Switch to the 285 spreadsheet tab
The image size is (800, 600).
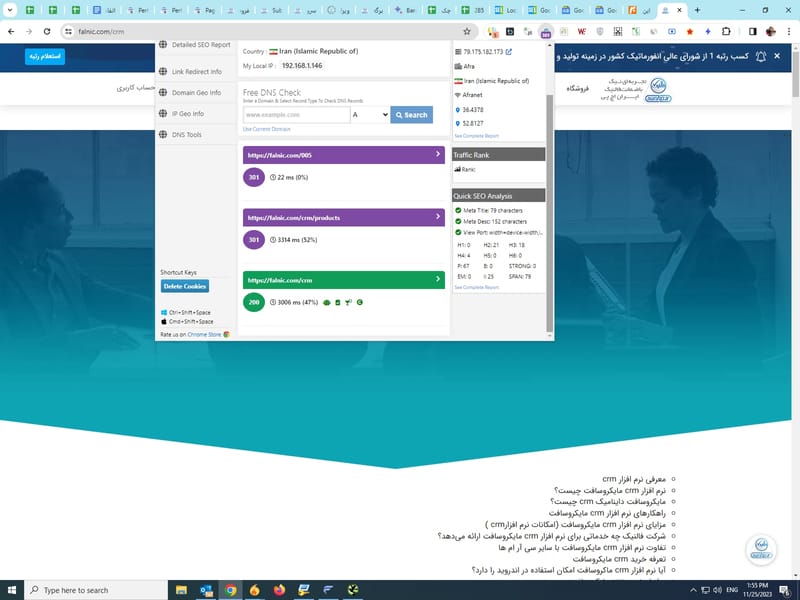472,10
